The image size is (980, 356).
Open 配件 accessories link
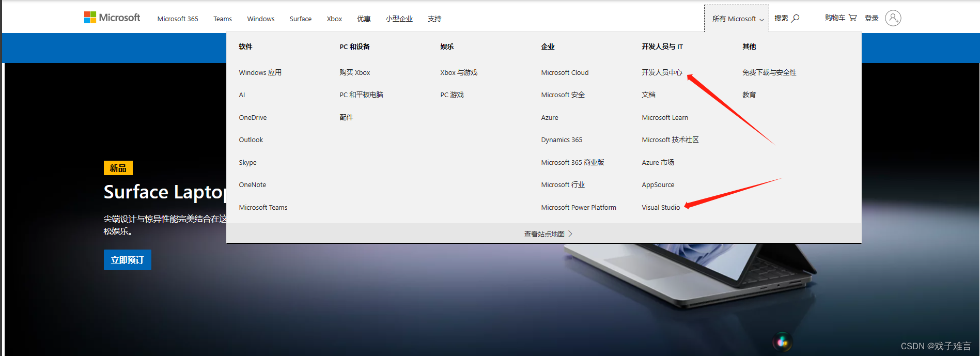coord(346,117)
